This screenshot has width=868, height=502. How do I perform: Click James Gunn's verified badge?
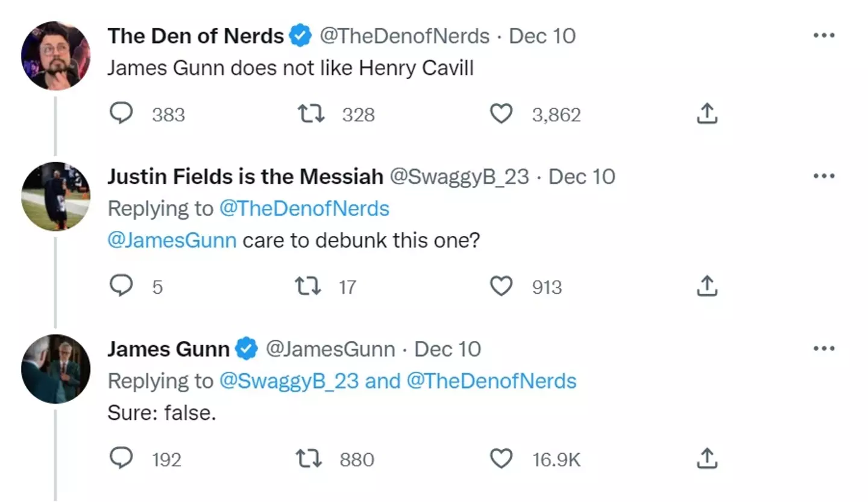point(246,348)
